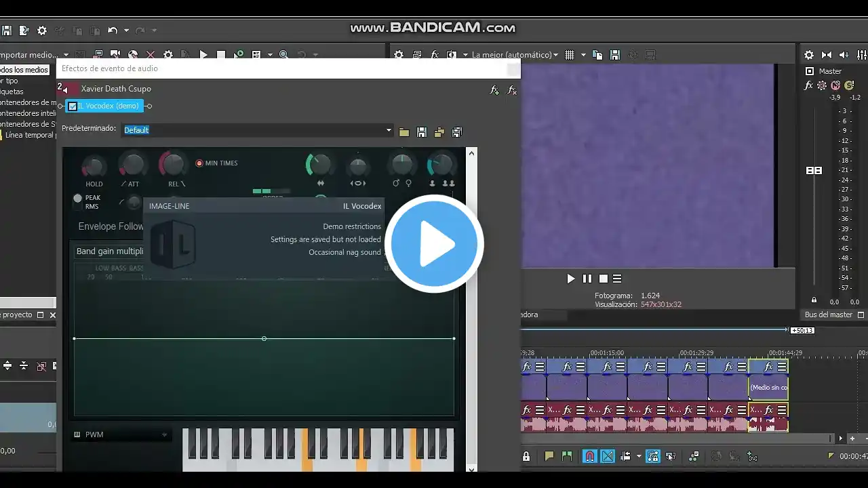
Task: Stop media preview in Project Media toolbar
Action: [221, 55]
